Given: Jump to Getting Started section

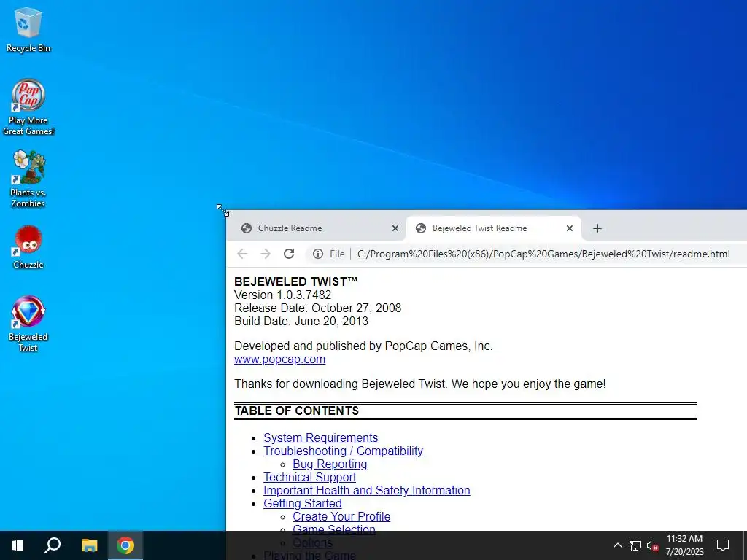Looking at the screenshot, I should [x=303, y=504].
